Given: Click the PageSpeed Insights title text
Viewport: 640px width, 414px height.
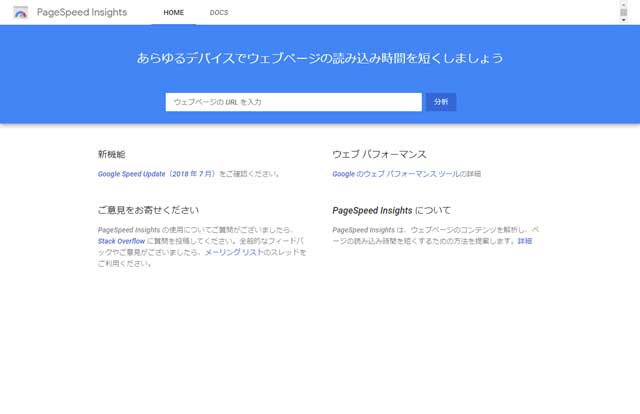Looking at the screenshot, I should 82,13.
